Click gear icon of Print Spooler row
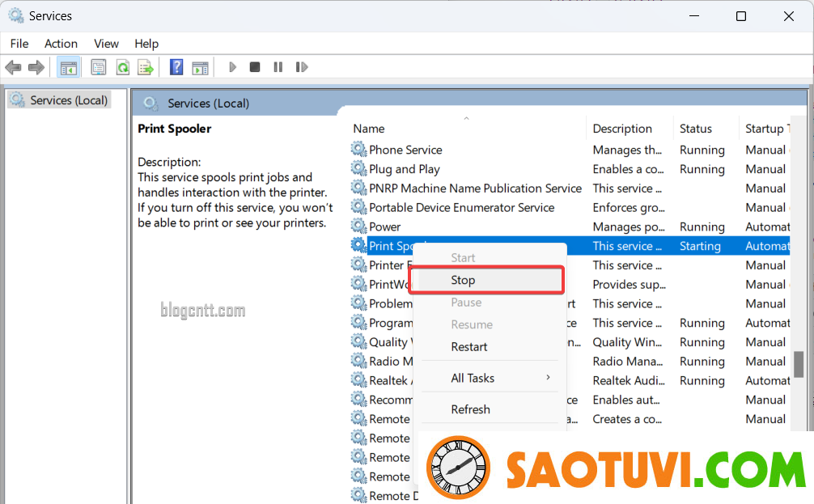814x504 pixels. (x=358, y=245)
